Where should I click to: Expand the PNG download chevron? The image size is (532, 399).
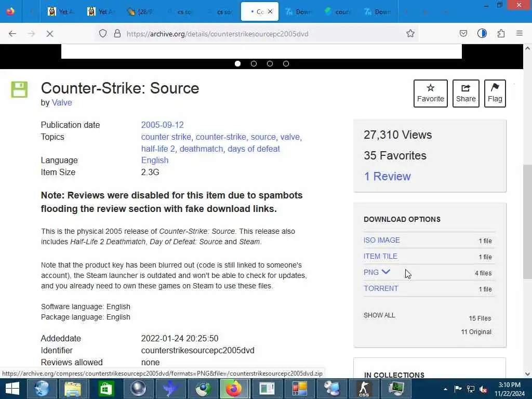pos(386,272)
